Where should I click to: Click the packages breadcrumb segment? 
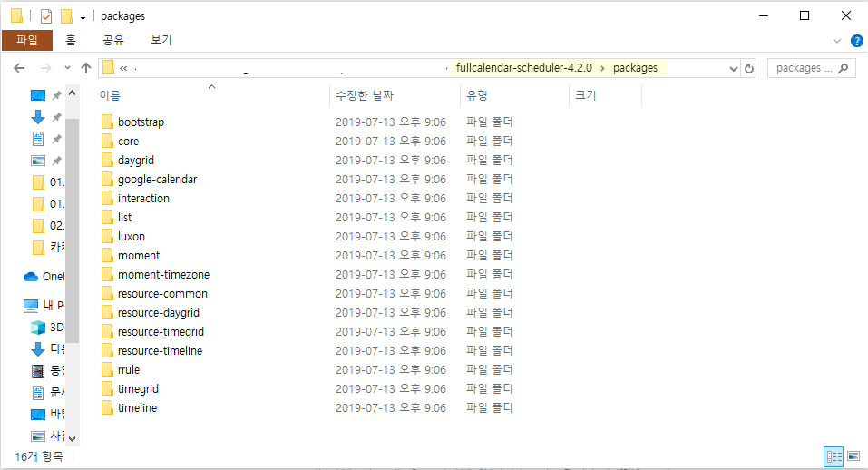coord(635,68)
